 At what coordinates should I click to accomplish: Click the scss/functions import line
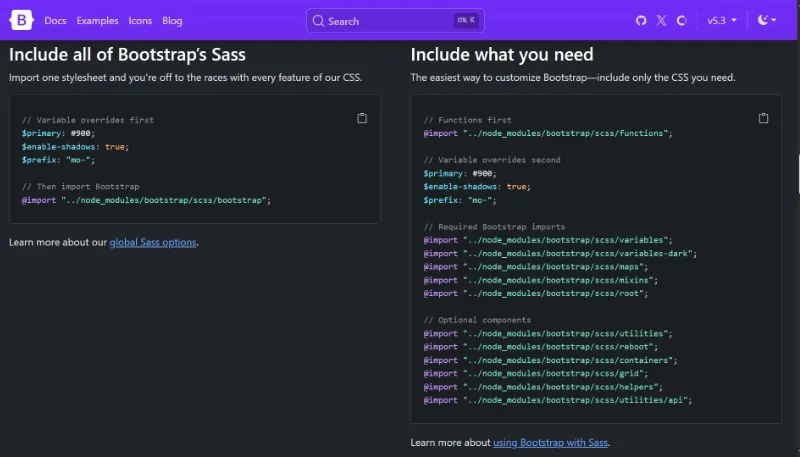point(548,133)
